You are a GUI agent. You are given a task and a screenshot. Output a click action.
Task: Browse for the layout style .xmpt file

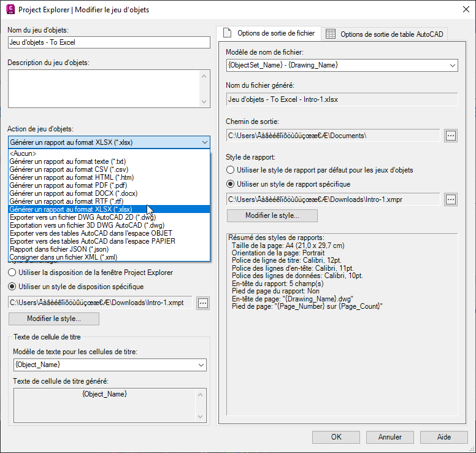[x=203, y=303]
